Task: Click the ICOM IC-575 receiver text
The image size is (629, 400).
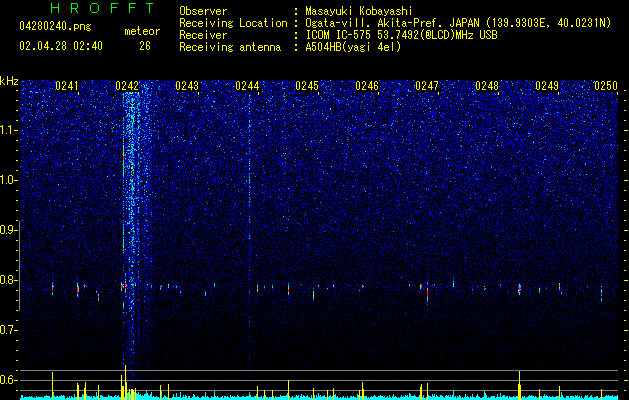Action: coord(401,35)
